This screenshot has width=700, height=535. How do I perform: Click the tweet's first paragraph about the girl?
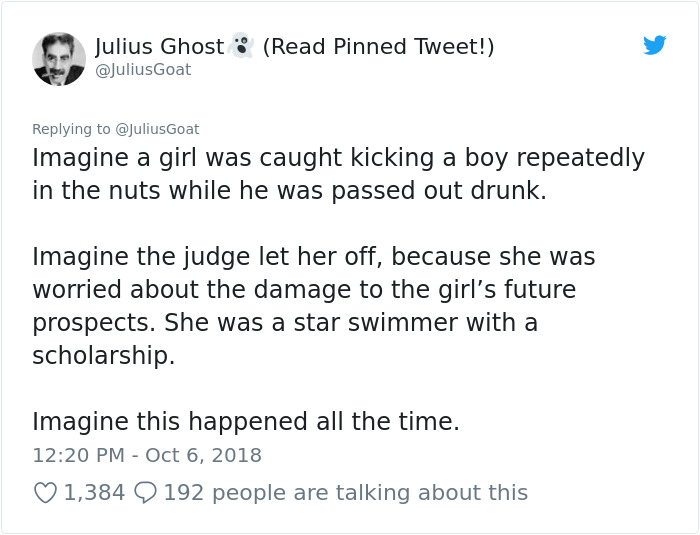click(338, 174)
